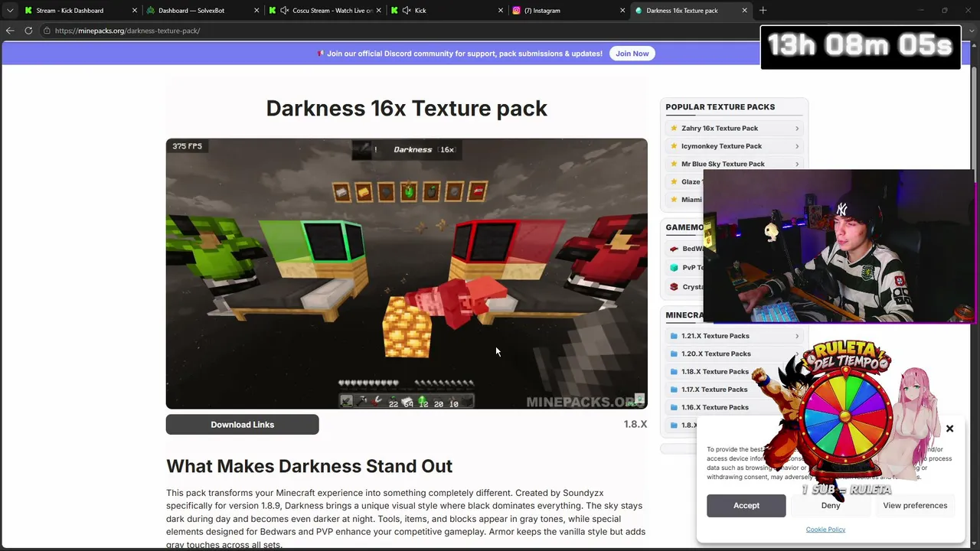The width and height of the screenshot is (980, 551).
Task: Open the Cookie Policy link
Action: click(x=825, y=530)
